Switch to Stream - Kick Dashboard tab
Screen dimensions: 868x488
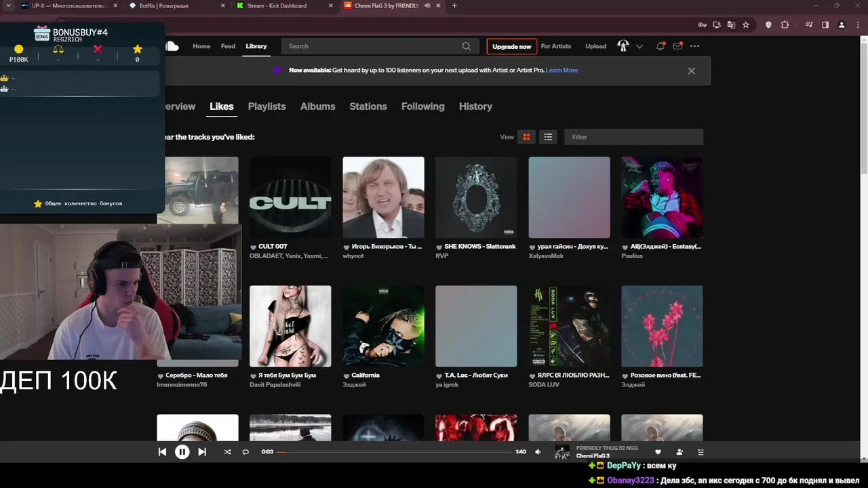click(x=283, y=5)
